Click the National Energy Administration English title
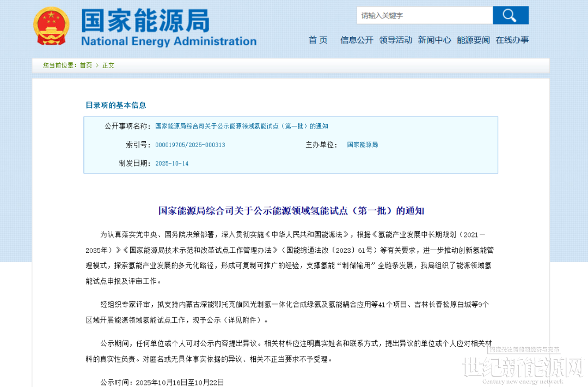 169,41
